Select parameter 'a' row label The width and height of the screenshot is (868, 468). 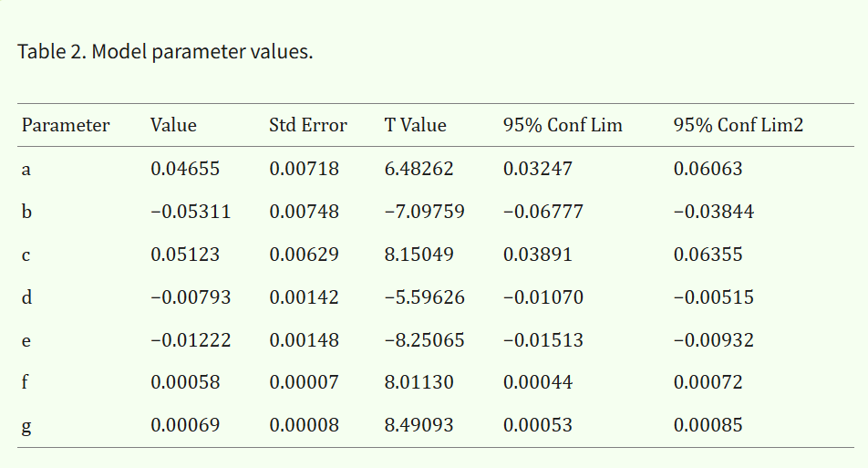click(26, 170)
